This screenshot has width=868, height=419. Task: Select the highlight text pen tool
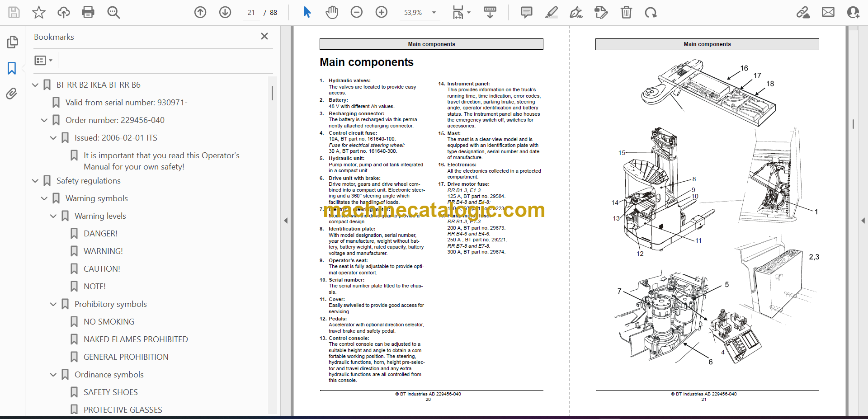point(552,12)
